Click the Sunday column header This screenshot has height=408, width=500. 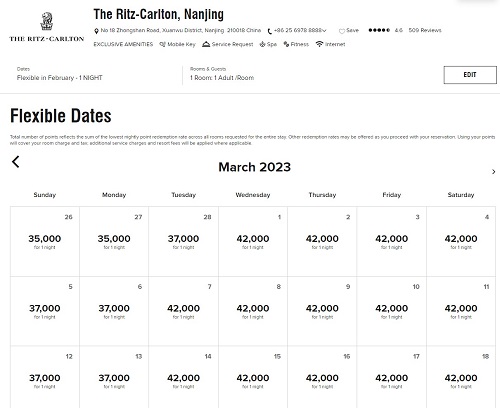[x=45, y=195]
